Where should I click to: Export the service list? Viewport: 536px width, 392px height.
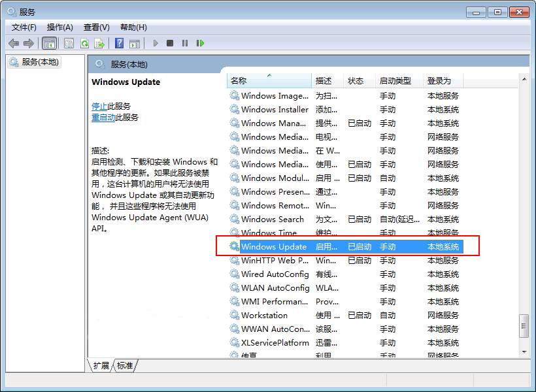tap(99, 42)
